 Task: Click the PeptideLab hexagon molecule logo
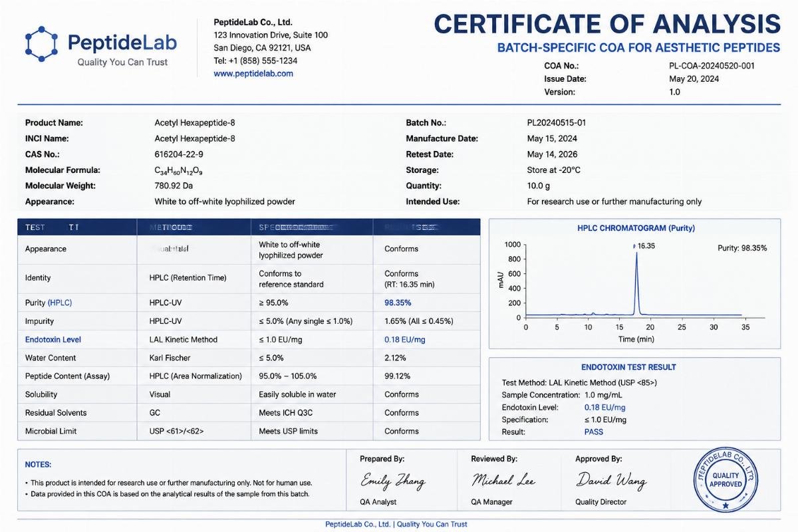[x=42, y=44]
